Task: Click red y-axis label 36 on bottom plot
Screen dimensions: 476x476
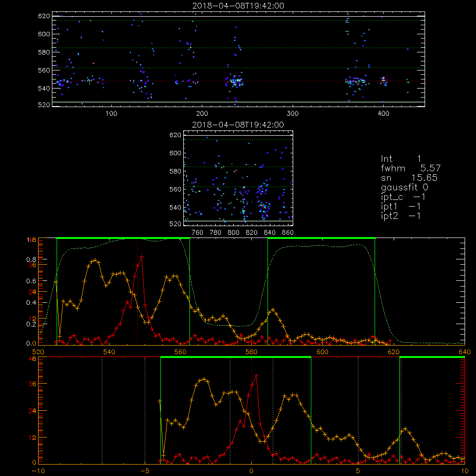Action: pyautogui.click(x=32, y=384)
